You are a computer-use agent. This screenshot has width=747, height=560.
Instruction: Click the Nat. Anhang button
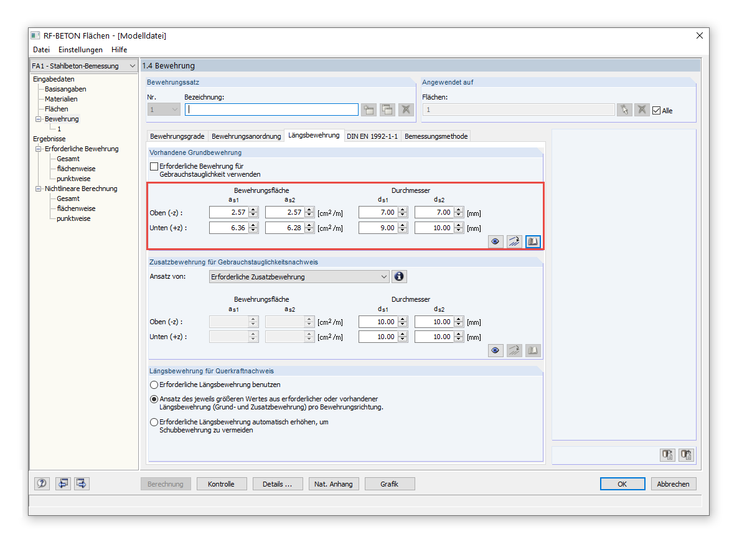(334, 483)
